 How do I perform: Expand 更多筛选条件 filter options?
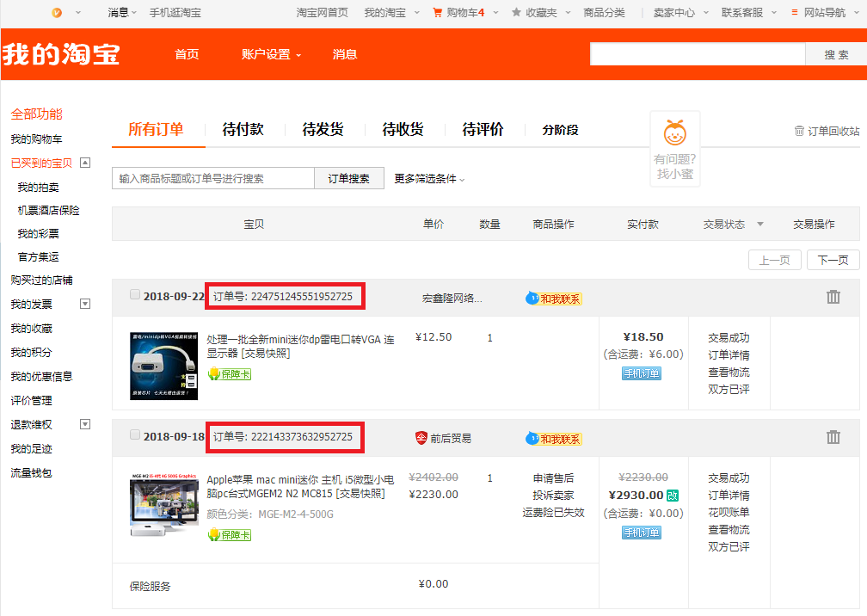429,179
